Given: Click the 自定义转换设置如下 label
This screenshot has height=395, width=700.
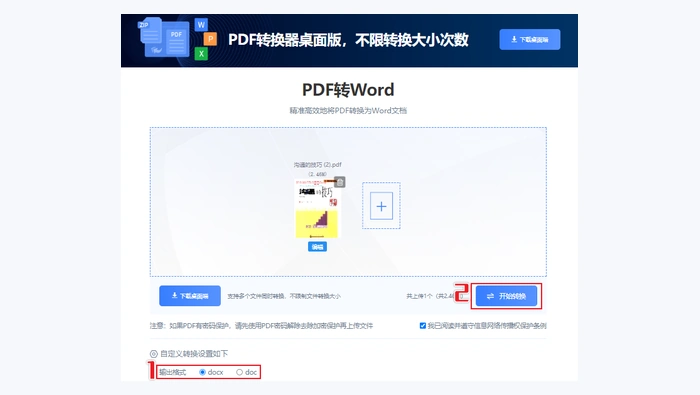Looking at the screenshot, I should point(194,354).
